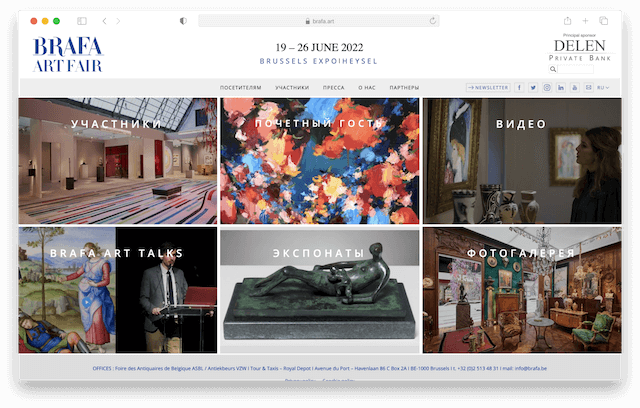The image size is (640, 408).
Task: Open the RU language dropdown
Action: [603, 88]
